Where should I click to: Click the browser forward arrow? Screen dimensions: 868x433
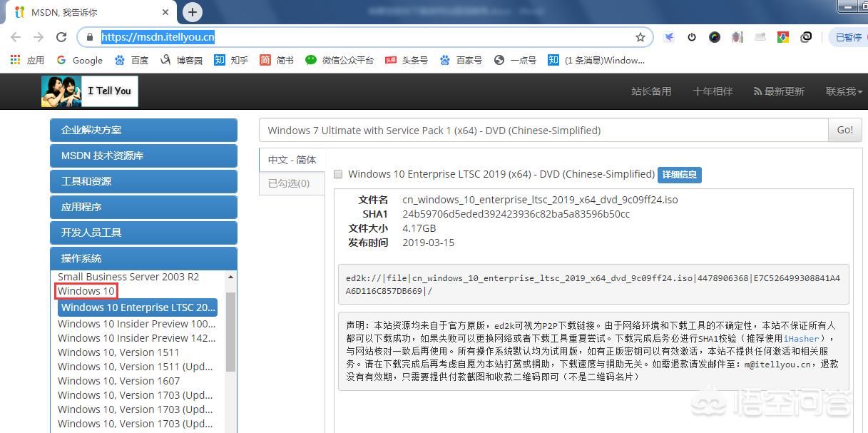pos(39,37)
